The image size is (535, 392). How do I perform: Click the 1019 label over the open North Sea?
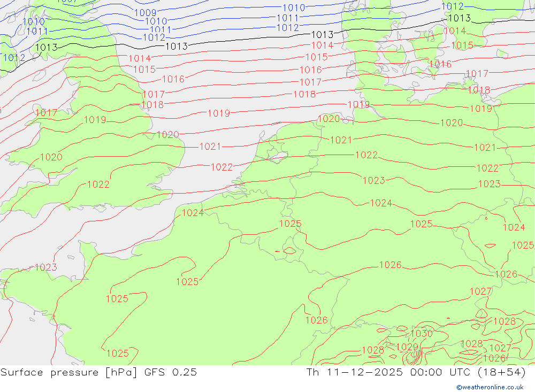tap(219, 113)
